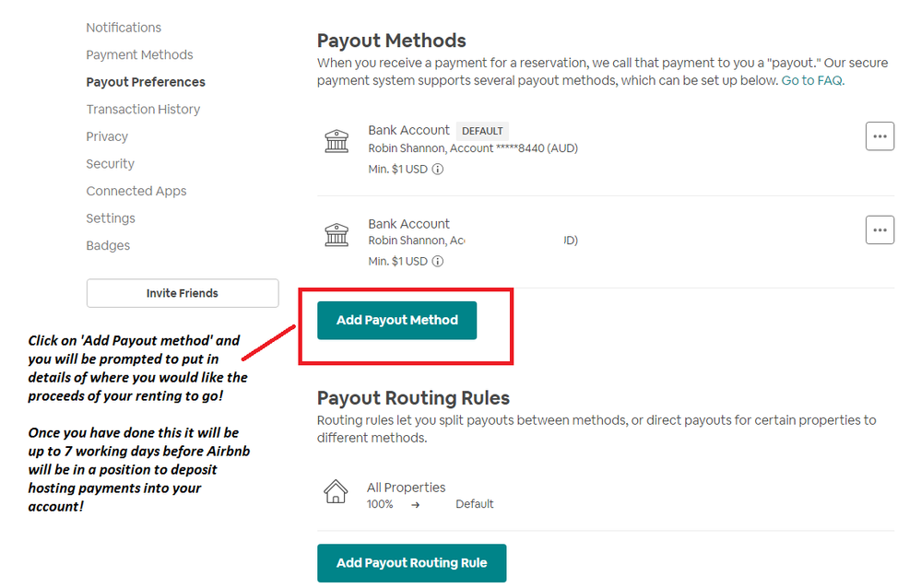This screenshot has height=588, width=921.
Task: Open Notifications in the sidebar
Action: pos(124,28)
